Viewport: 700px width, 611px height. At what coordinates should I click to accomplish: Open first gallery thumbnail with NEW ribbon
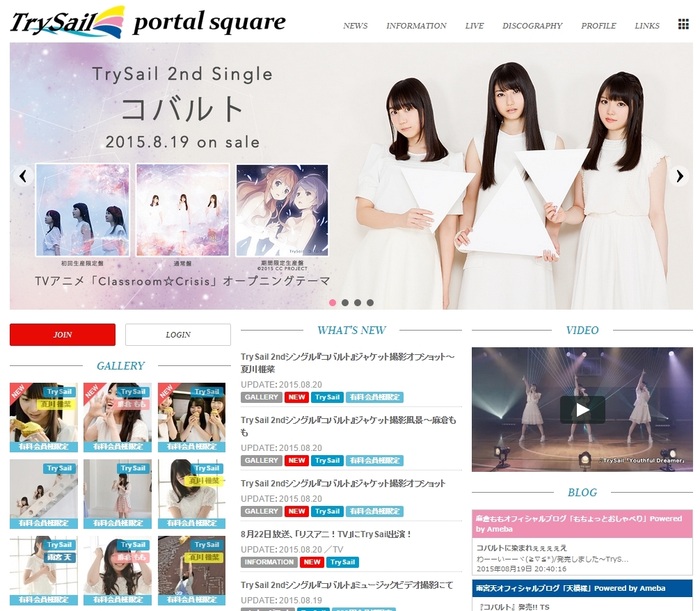[x=44, y=417]
